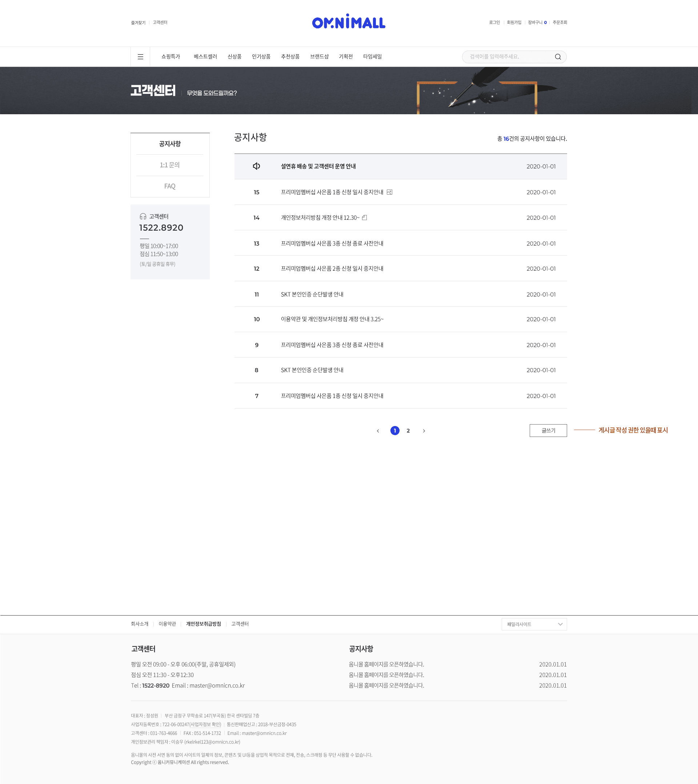Expand the 패밀리사이트 dropdown
Image resolution: width=698 pixels, height=784 pixels.
point(534,624)
